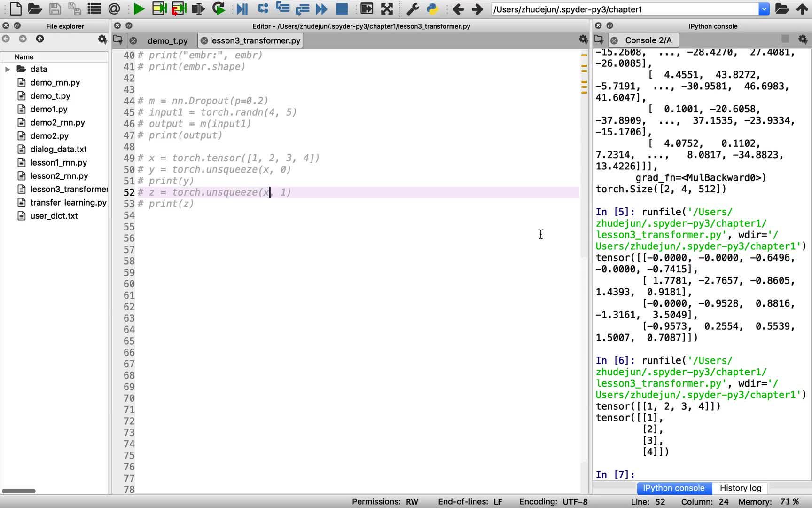Open the working directory path dropdown
Viewport: 812px width, 508px height.
(x=764, y=9)
